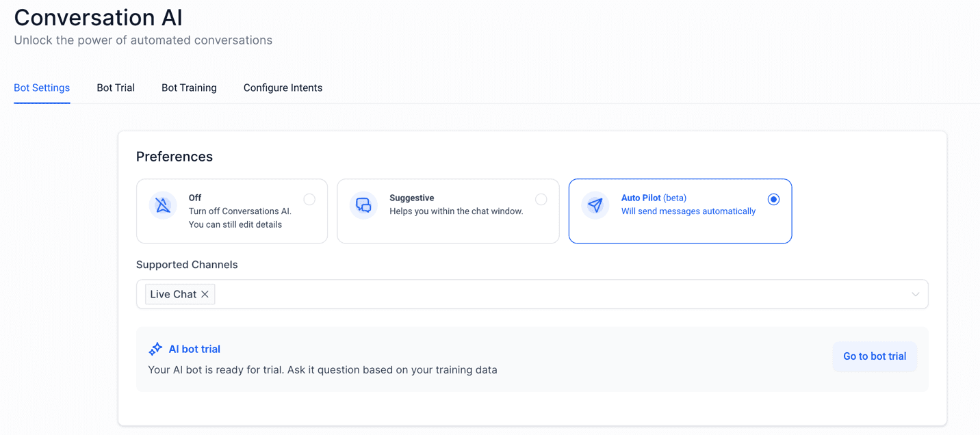
Task: Enable the Auto Pilot (beta) radio button
Action: [773, 199]
